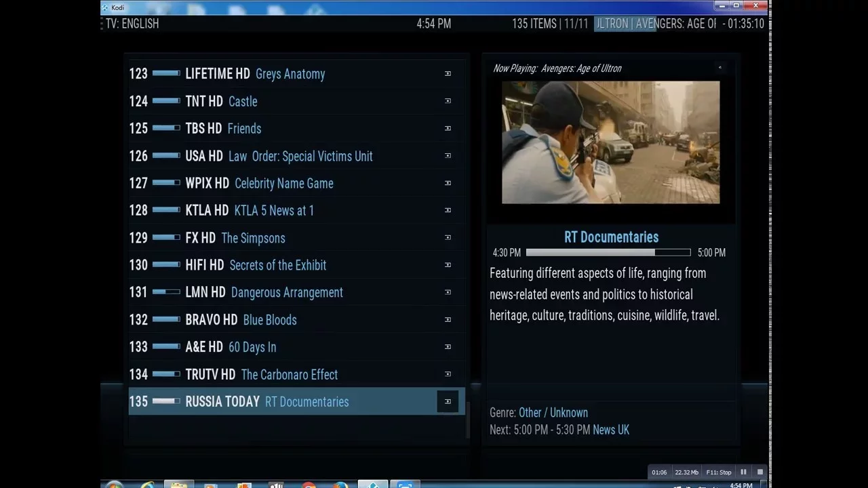Click the icon on TNT HD row
868x488 pixels.
[448, 101]
